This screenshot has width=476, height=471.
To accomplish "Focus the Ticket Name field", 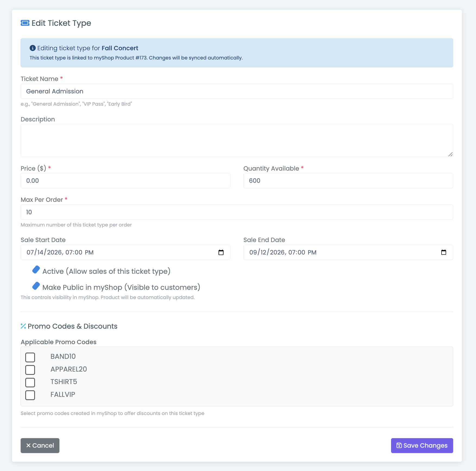I will click(x=237, y=91).
